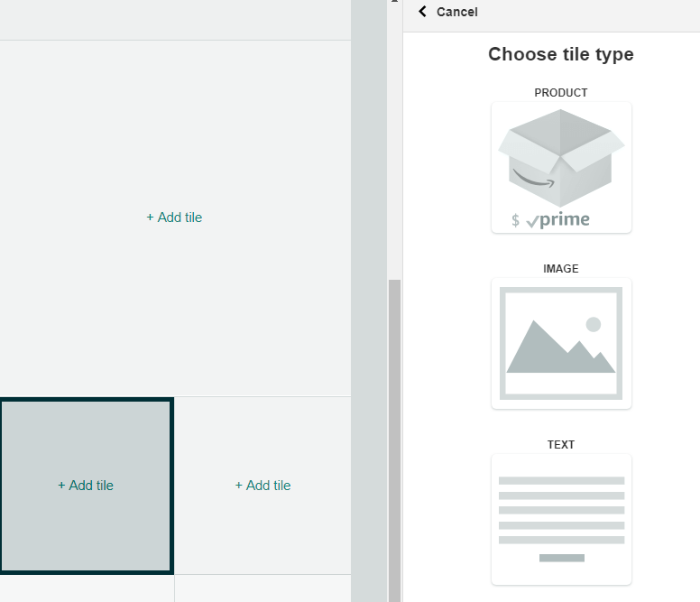The width and height of the screenshot is (700, 602).
Task: Click the vertical scrollbar thumb of preview pane
Action: pyautogui.click(x=394, y=440)
